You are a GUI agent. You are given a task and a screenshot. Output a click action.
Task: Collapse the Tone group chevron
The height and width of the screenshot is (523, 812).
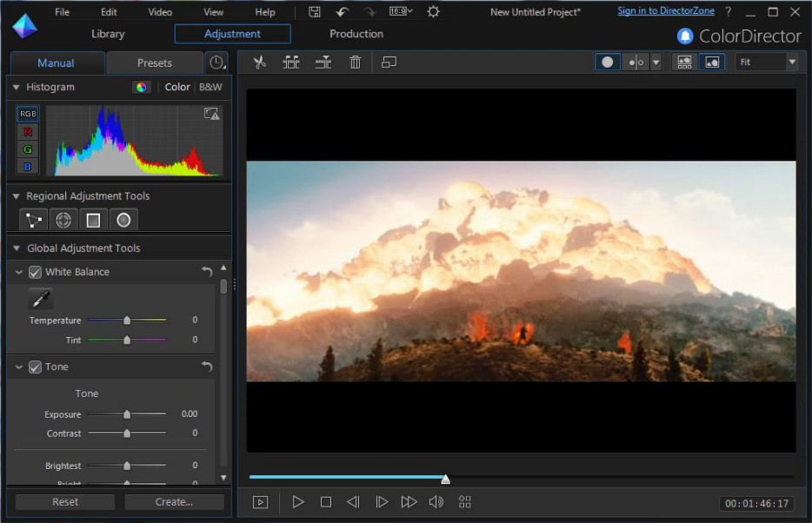pos(18,367)
